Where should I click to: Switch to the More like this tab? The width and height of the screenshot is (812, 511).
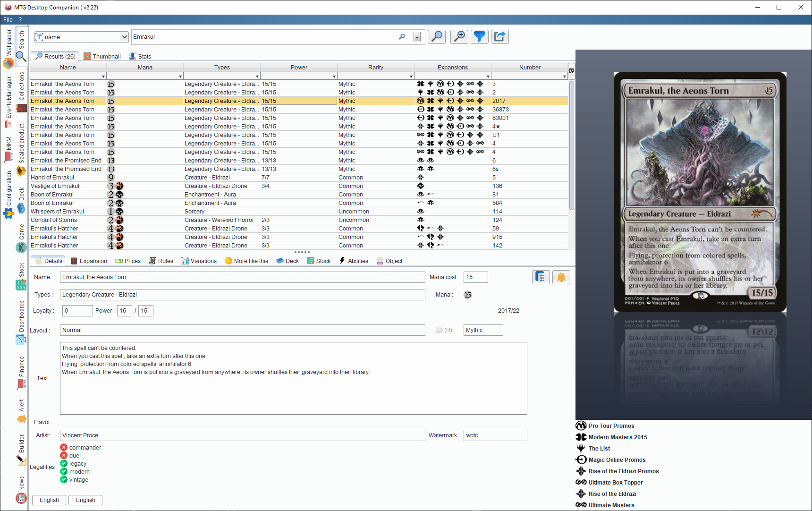[246, 261]
